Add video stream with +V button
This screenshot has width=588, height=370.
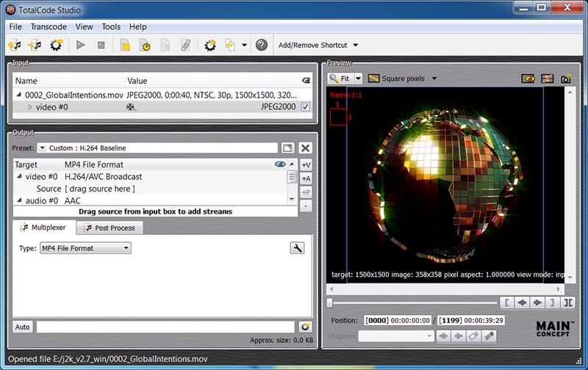pyautogui.click(x=306, y=165)
